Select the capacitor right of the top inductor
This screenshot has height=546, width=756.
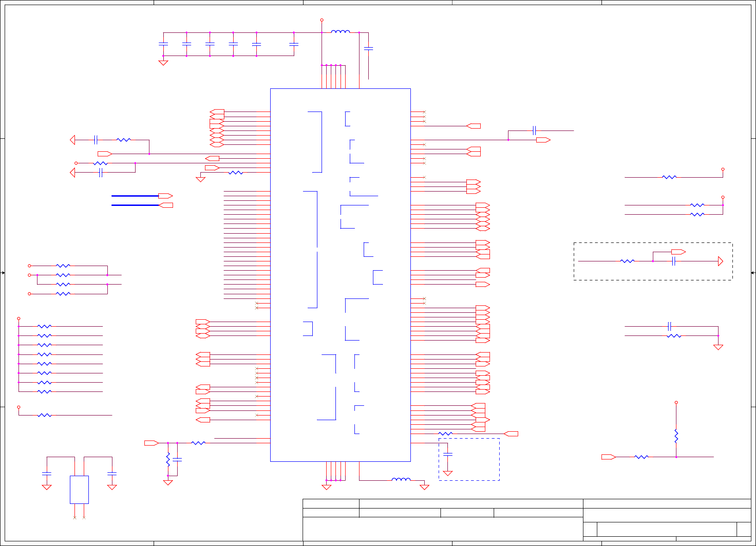(x=369, y=48)
